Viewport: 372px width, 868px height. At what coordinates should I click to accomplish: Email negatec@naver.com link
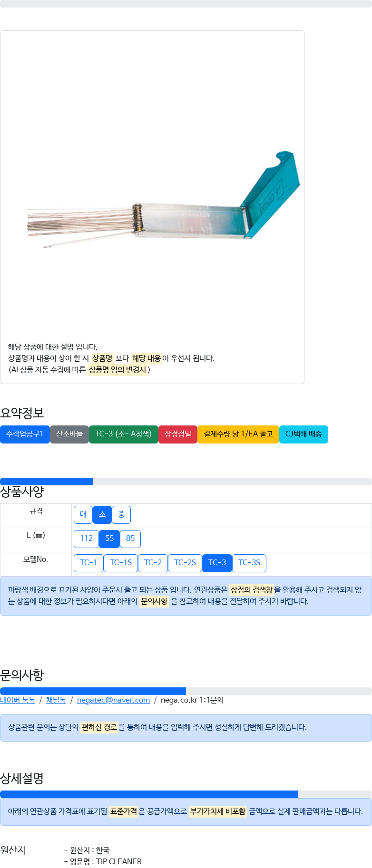pyautogui.click(x=113, y=700)
